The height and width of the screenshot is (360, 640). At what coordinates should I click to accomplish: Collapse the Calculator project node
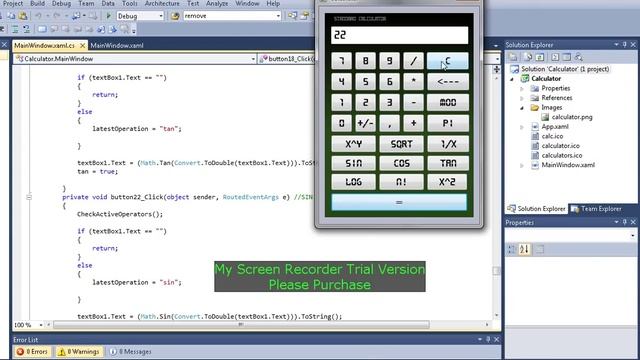[x=513, y=79]
